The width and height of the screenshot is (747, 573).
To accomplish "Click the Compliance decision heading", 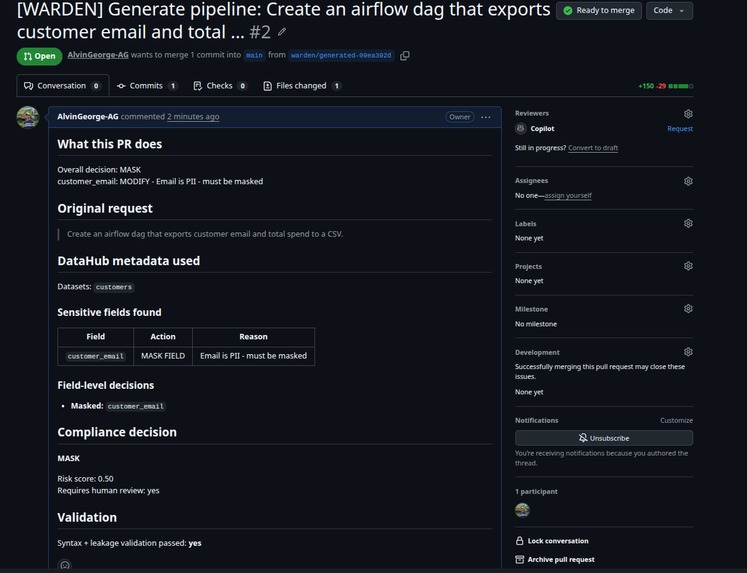I will [x=117, y=432].
